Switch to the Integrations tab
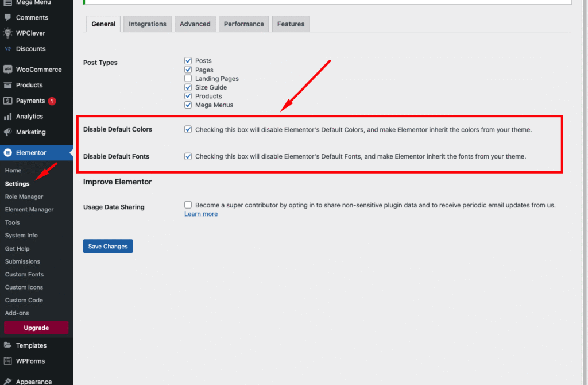This screenshot has height=385, width=588. (148, 24)
